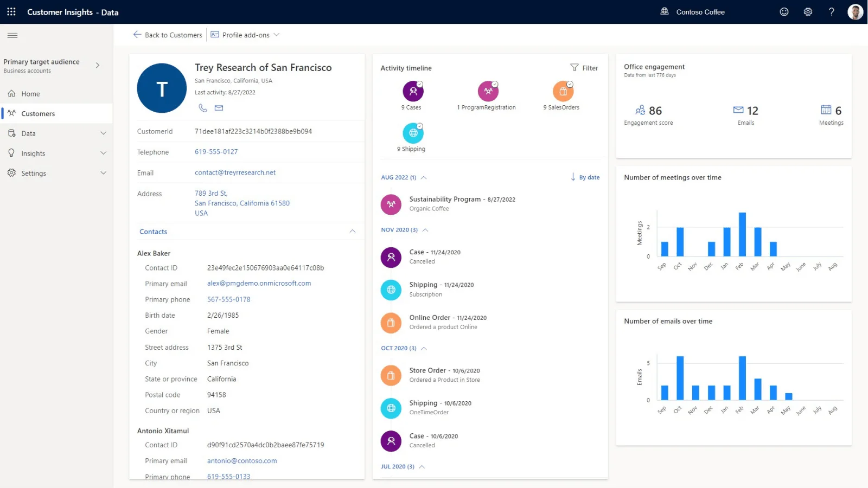Open the Cases activity icon in timeline
Image resolution: width=868 pixels, height=488 pixels.
tap(412, 91)
